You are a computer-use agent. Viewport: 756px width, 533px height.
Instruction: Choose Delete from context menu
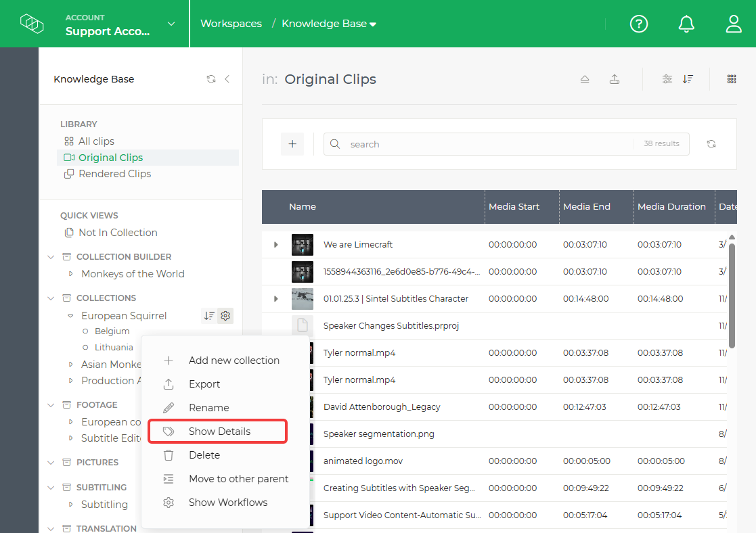(x=225, y=455)
